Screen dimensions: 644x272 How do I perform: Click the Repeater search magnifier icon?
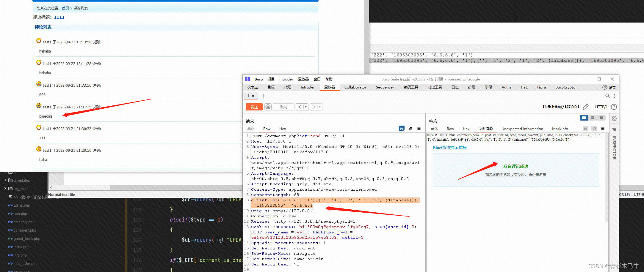click(x=607, y=96)
